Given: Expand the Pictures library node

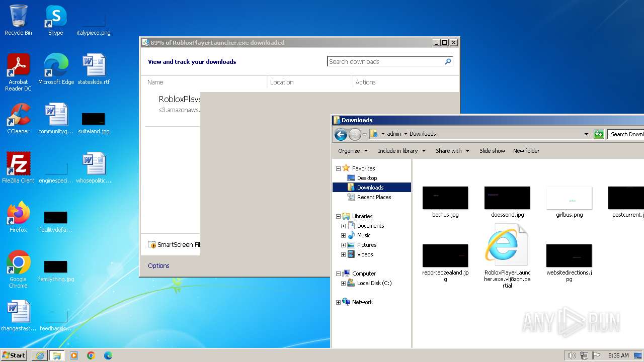Looking at the screenshot, I should (344, 245).
